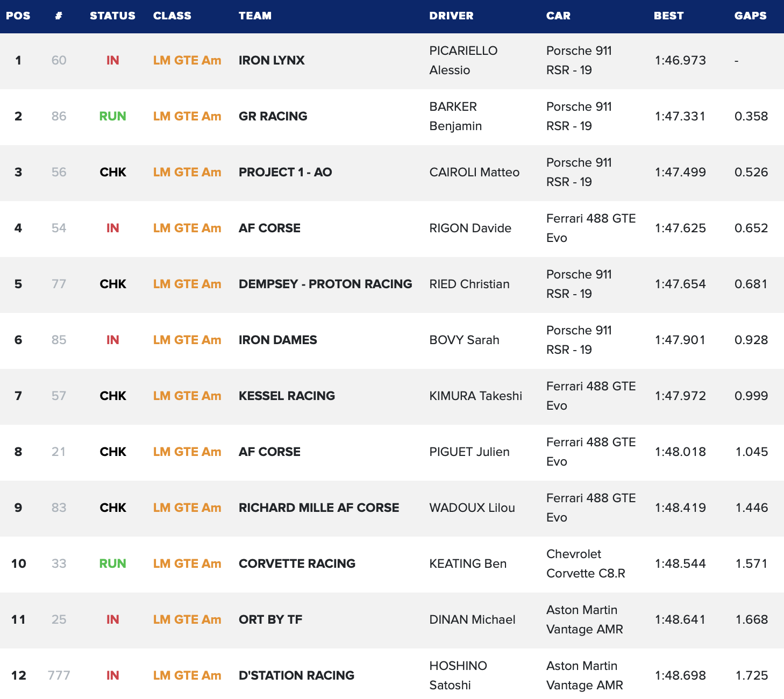
Task: Click Ferrari 488 GTE Evo for KESSEL RACING
Action: 591,396
